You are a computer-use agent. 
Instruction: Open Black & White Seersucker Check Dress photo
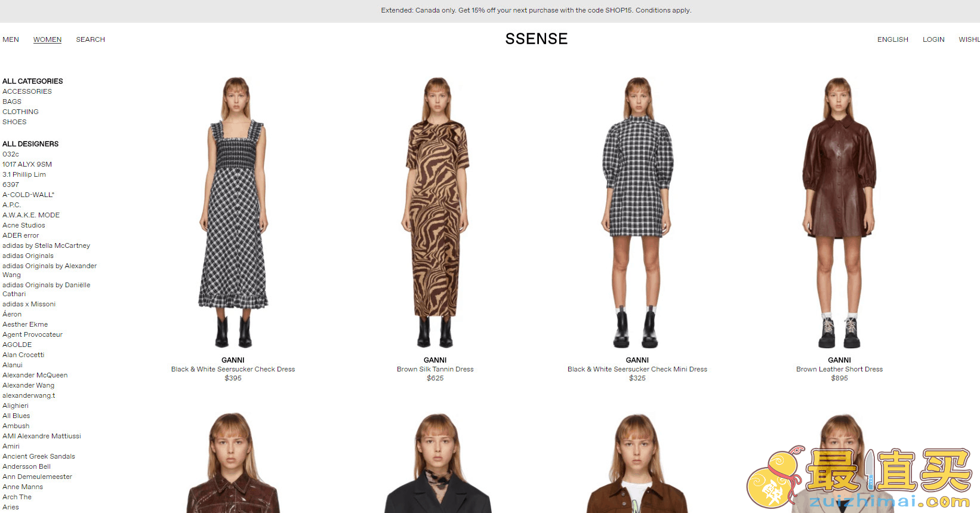233,213
